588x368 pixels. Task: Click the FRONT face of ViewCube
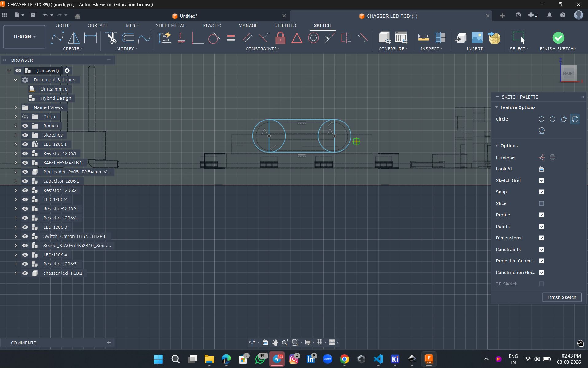(568, 73)
